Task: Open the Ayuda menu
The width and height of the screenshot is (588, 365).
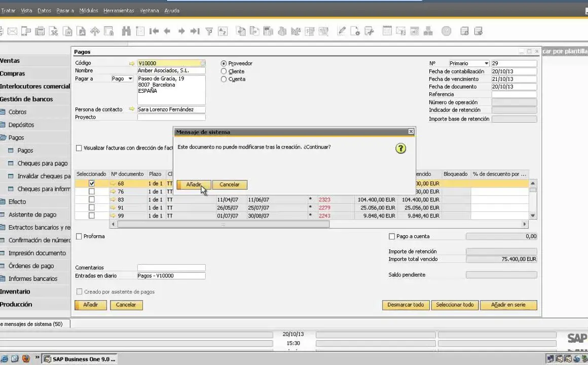Action: coord(172,11)
